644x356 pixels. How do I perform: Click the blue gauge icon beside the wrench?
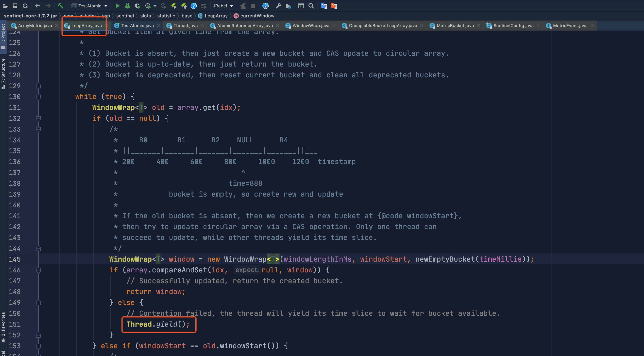pos(266,6)
